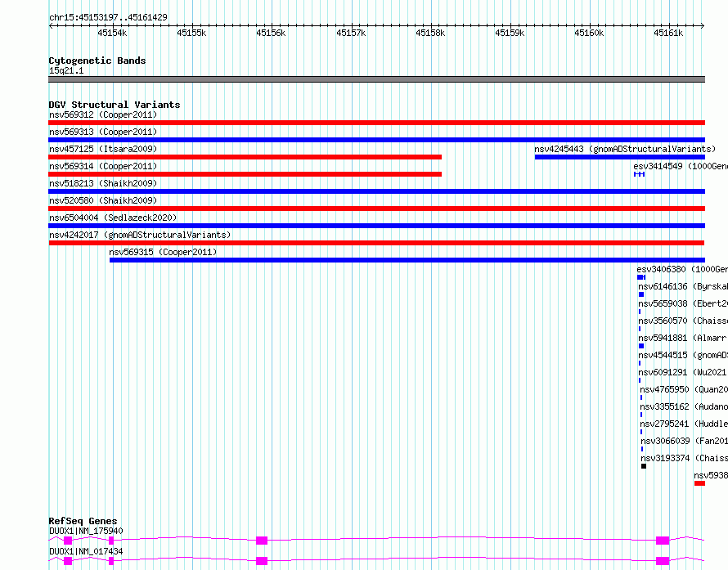728x570 pixels.
Task: Click the DGV Structural Variants track title
Action: pyautogui.click(x=115, y=105)
